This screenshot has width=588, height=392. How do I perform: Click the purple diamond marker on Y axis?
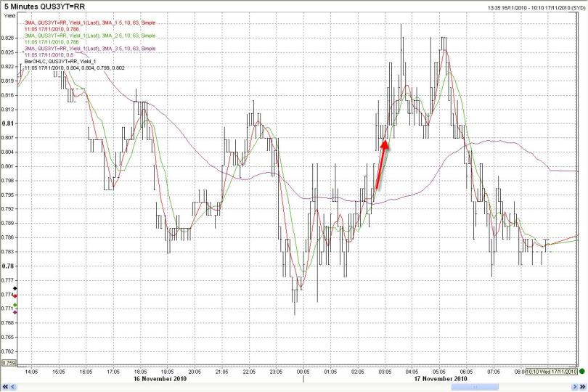(x=15, y=311)
